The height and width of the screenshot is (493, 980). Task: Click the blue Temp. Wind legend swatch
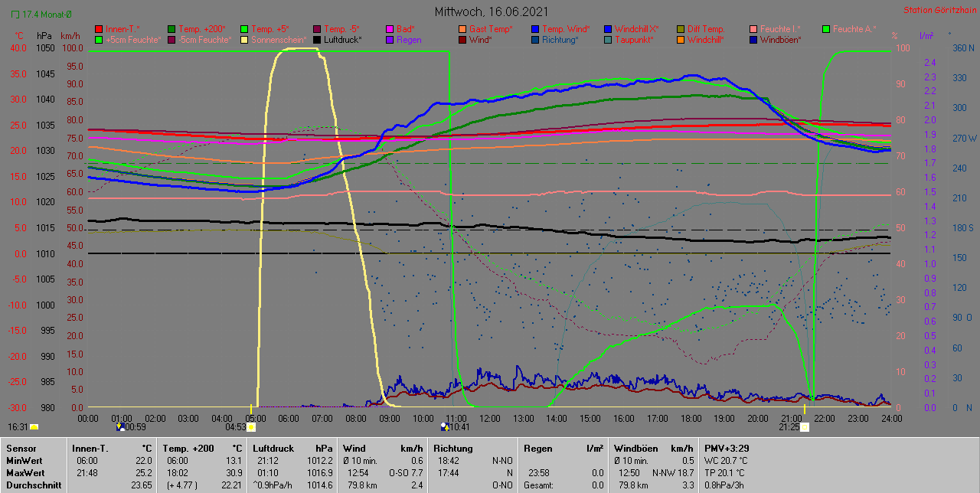[x=536, y=29]
